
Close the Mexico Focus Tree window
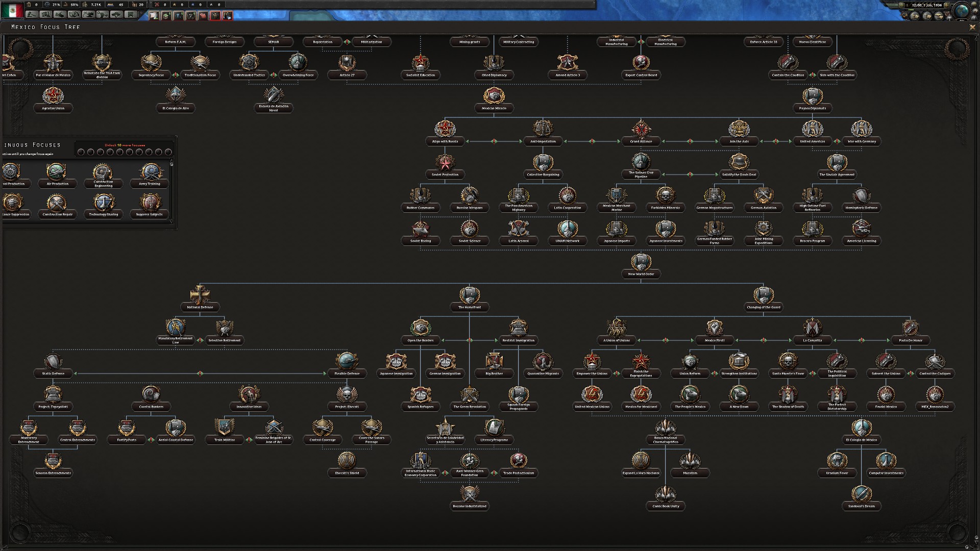tap(972, 27)
